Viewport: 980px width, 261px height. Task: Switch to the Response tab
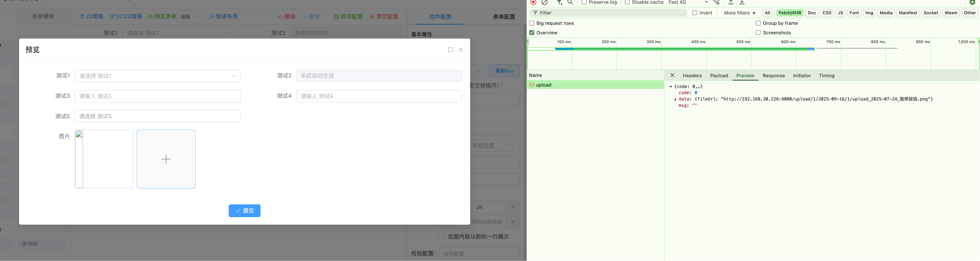tap(773, 76)
